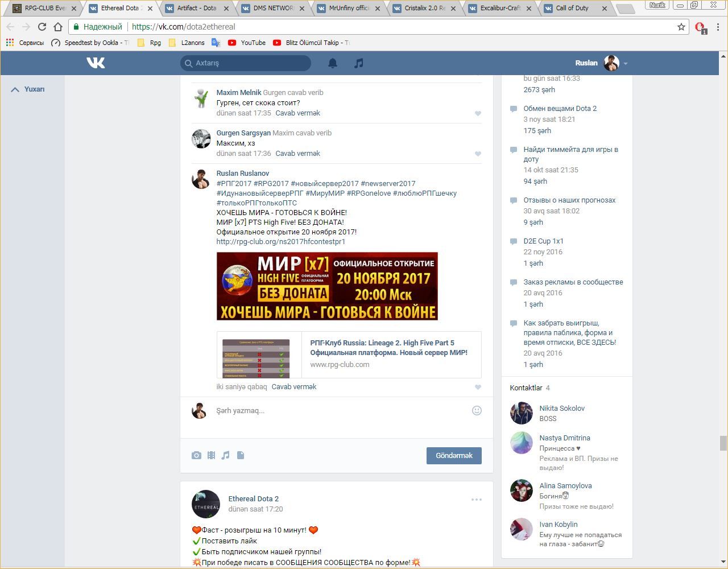Open the music player note icon
The height and width of the screenshot is (569, 728).
click(x=358, y=63)
